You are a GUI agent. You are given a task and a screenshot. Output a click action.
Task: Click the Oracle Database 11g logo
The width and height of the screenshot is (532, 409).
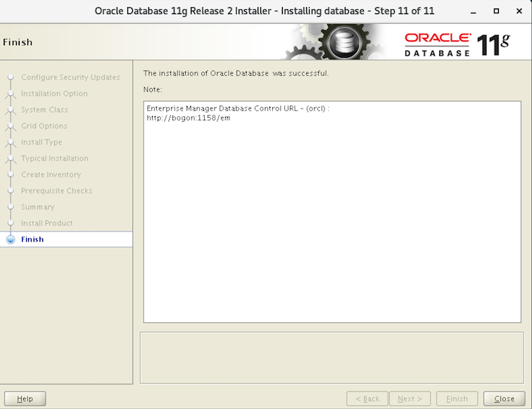(x=457, y=44)
